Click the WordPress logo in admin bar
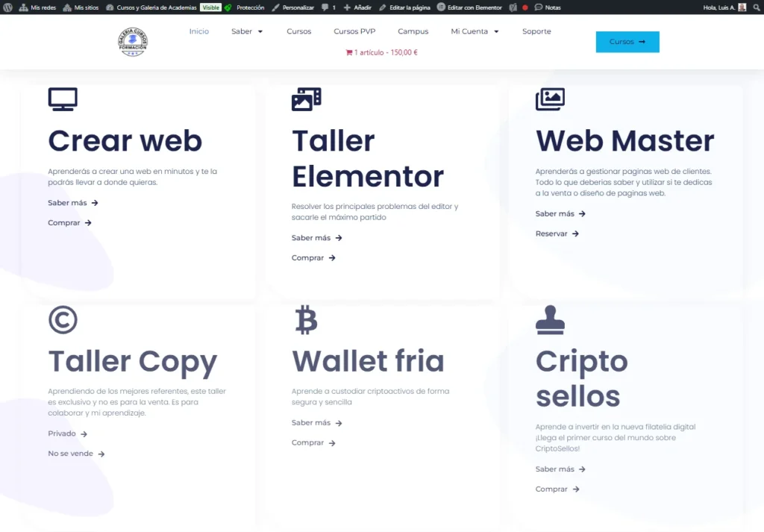 pyautogui.click(x=8, y=7)
